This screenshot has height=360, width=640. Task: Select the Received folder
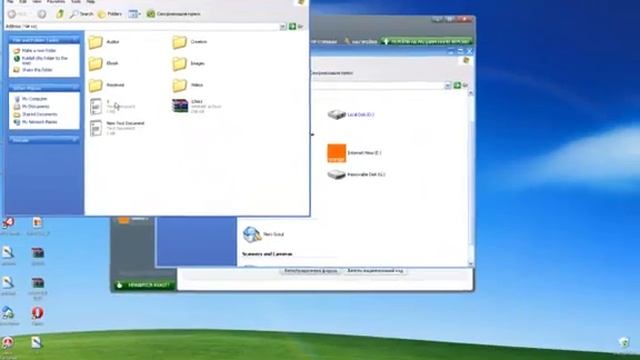point(106,85)
